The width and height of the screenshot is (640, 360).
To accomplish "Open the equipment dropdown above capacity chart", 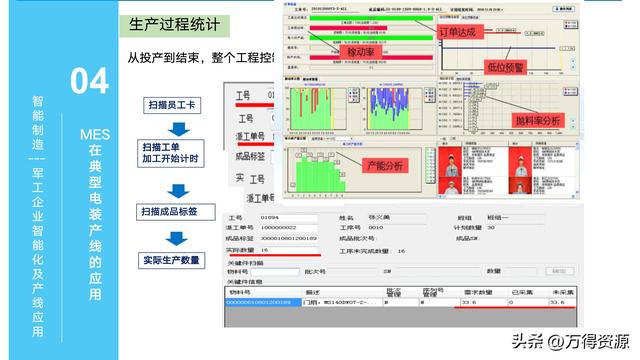I will coord(337,139).
